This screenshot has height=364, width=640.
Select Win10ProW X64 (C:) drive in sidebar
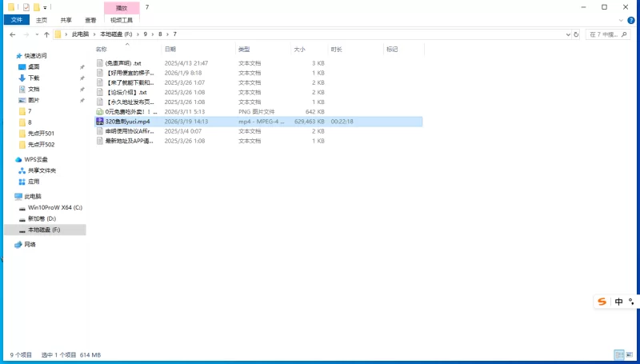tap(54, 207)
